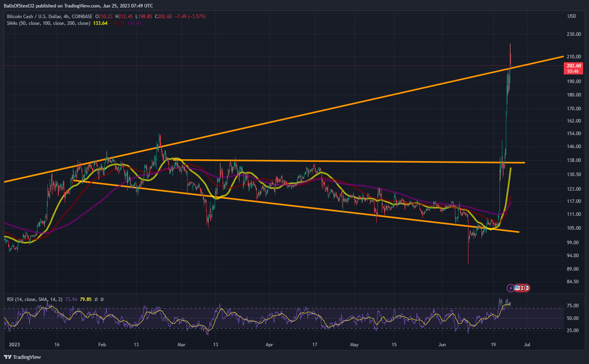
Task: Click the RSI value 73.94
Action: click(x=71, y=299)
